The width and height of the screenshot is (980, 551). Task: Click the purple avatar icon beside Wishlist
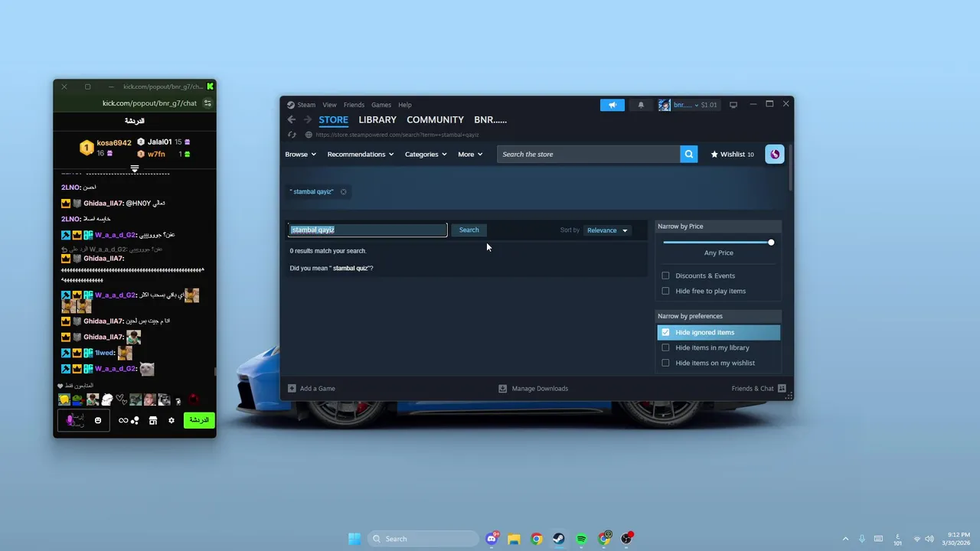click(775, 154)
